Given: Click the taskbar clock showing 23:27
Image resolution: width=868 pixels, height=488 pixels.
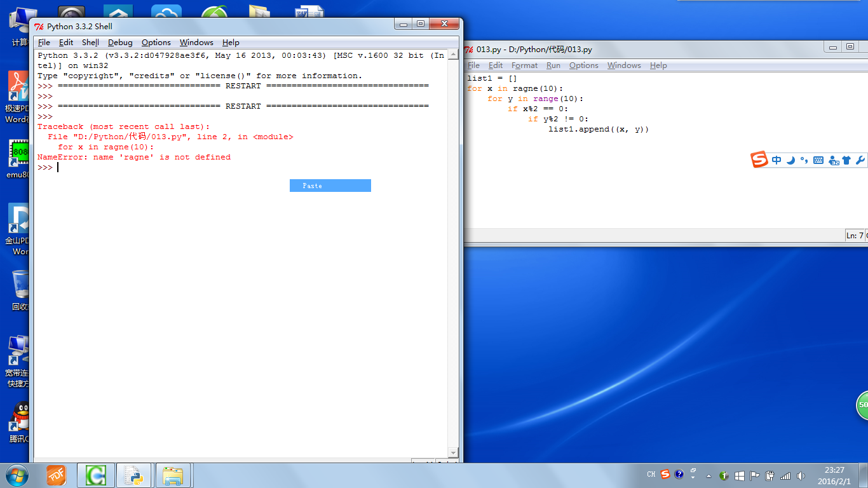Looking at the screenshot, I should point(834,475).
